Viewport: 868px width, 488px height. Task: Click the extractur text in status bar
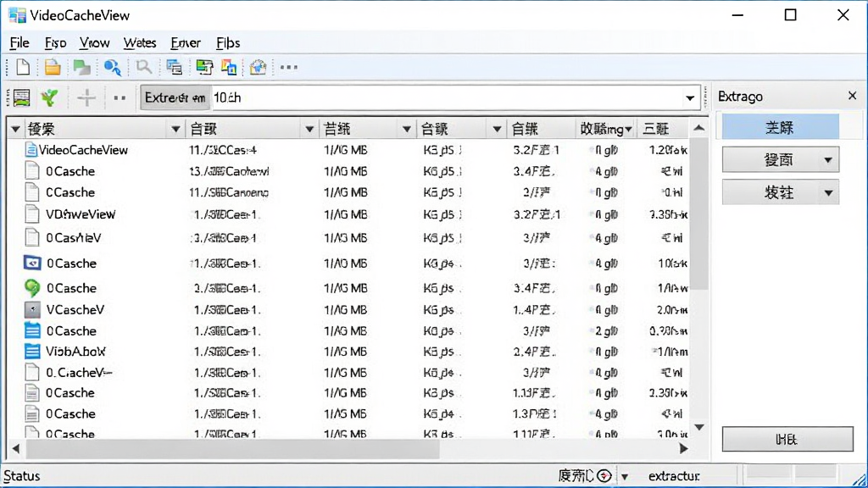click(674, 476)
